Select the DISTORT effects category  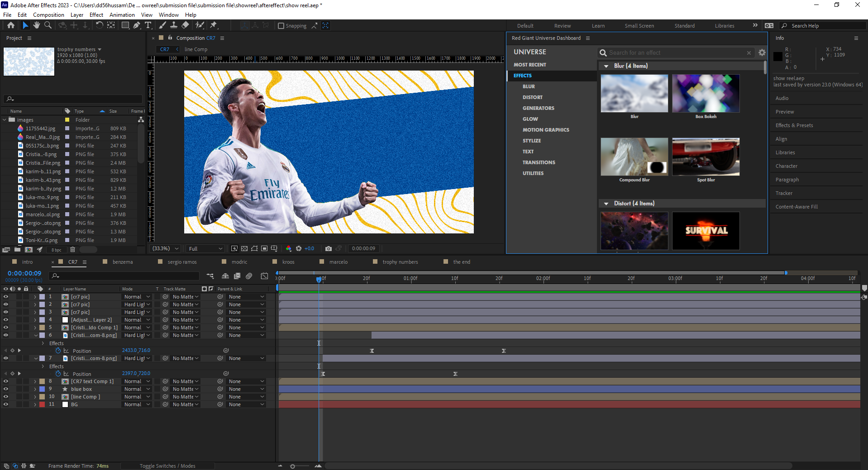[x=532, y=97]
